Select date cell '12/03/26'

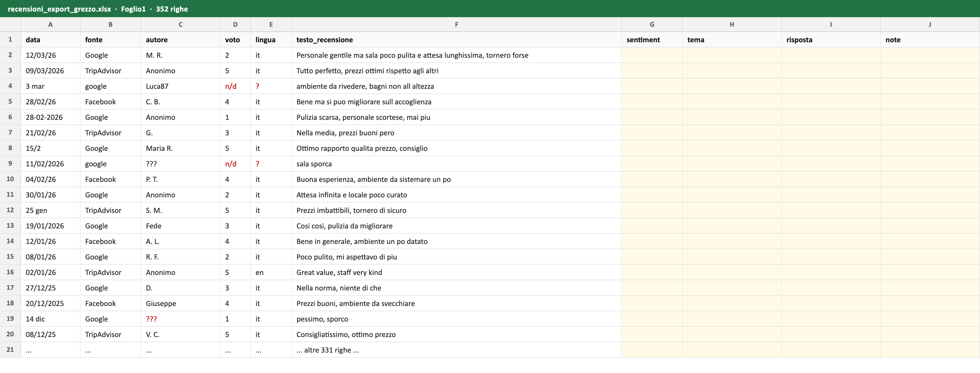point(50,55)
